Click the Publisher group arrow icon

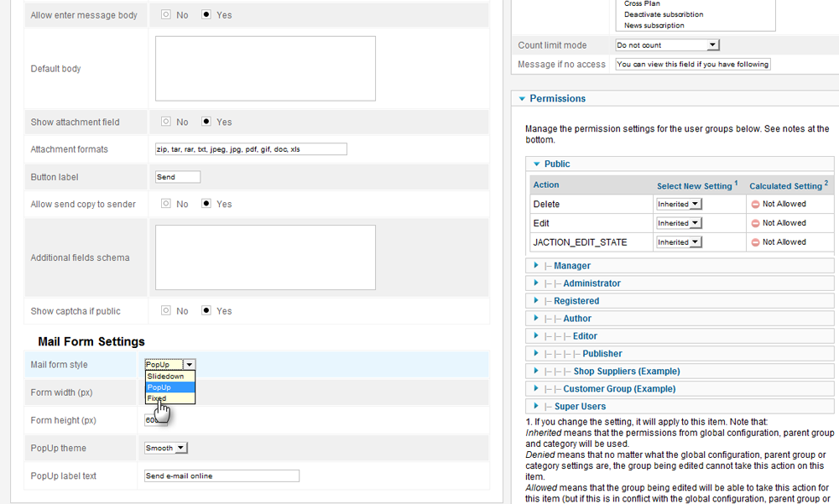pyautogui.click(x=536, y=354)
